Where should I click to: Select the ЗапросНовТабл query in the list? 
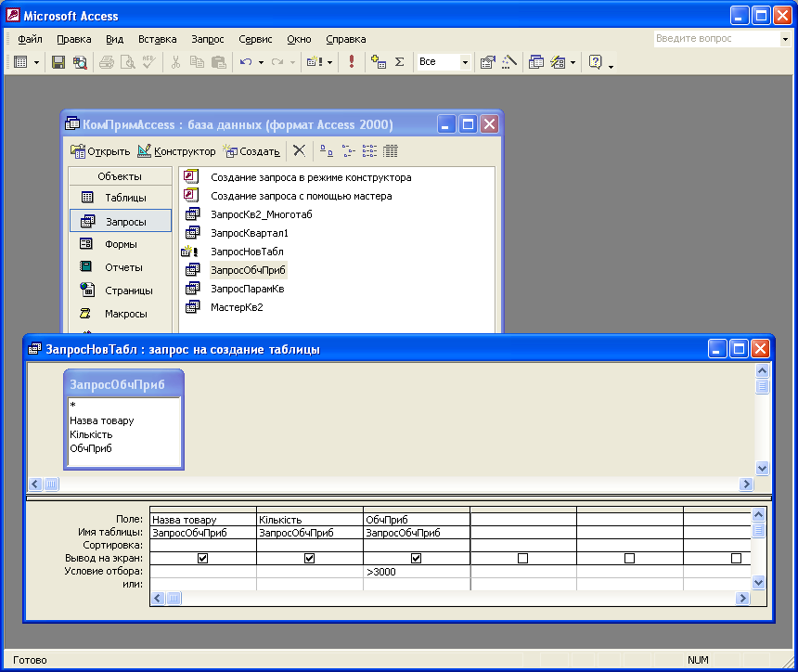(x=247, y=252)
